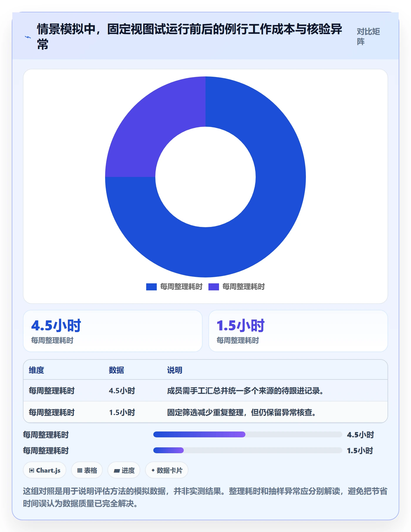This screenshot has height=532, width=411.
Task: Select the 表格 chip
Action: point(87,470)
